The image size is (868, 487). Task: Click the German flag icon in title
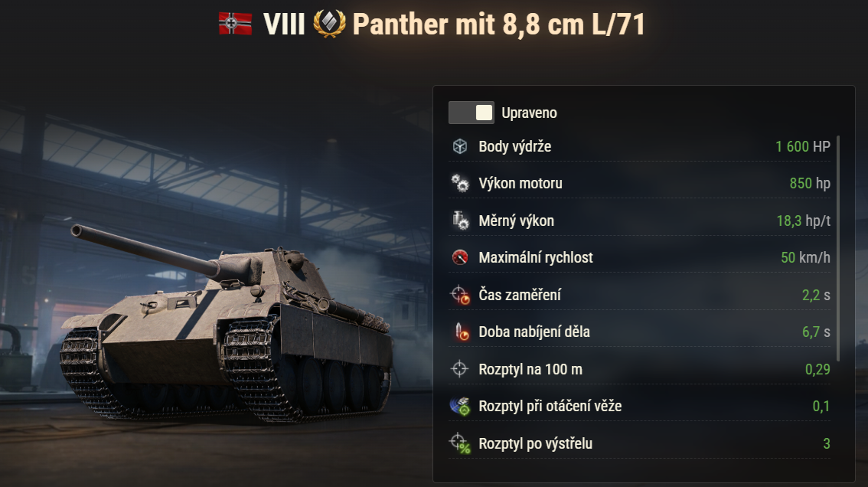(235, 24)
